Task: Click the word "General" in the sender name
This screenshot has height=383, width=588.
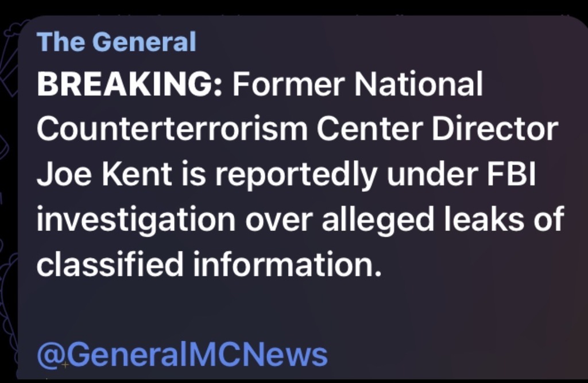Action: click(x=144, y=42)
